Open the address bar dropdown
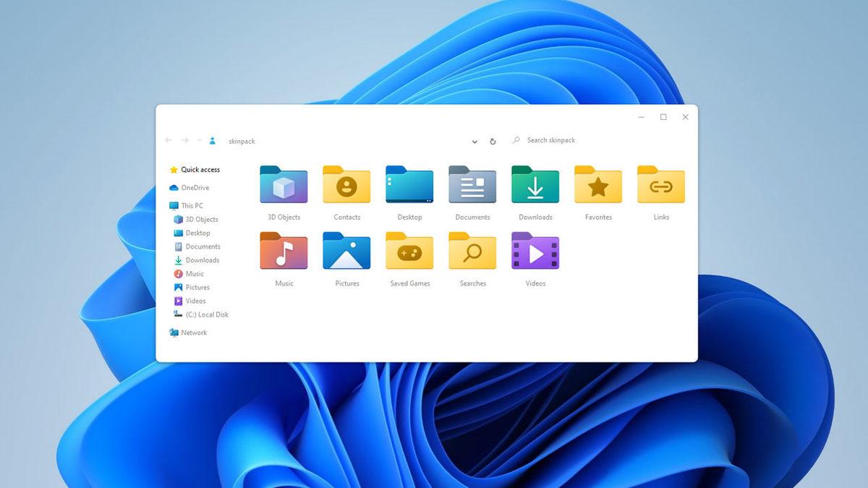Viewport: 868px width, 488px height. 475,142
